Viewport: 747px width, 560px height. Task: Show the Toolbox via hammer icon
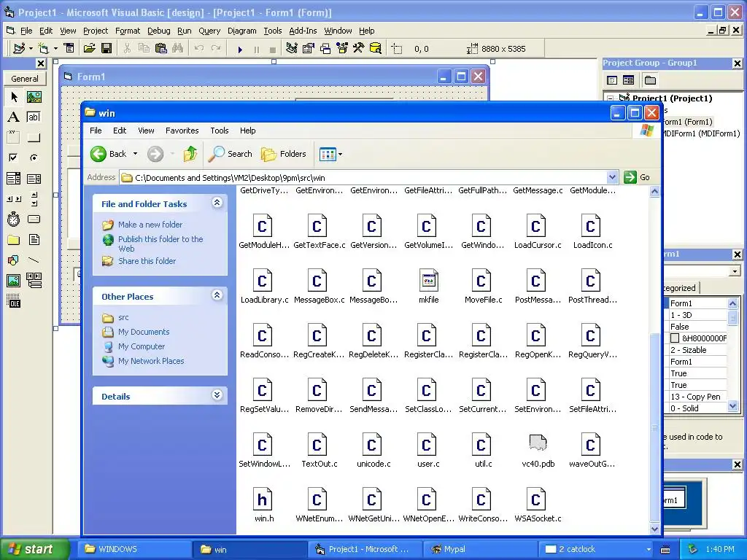pyautogui.click(x=359, y=48)
